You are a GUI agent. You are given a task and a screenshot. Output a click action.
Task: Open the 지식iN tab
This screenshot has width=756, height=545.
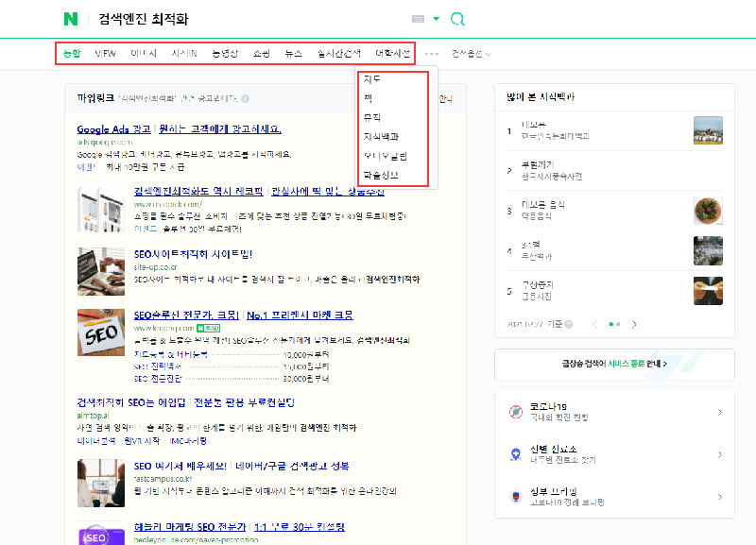[184, 54]
